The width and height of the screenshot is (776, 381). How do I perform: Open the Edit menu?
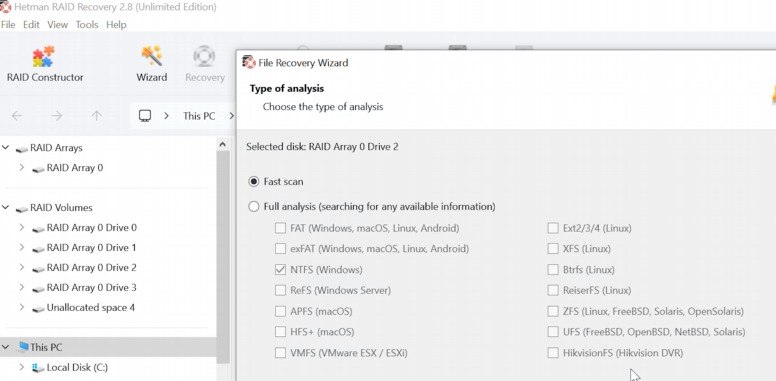pos(31,24)
